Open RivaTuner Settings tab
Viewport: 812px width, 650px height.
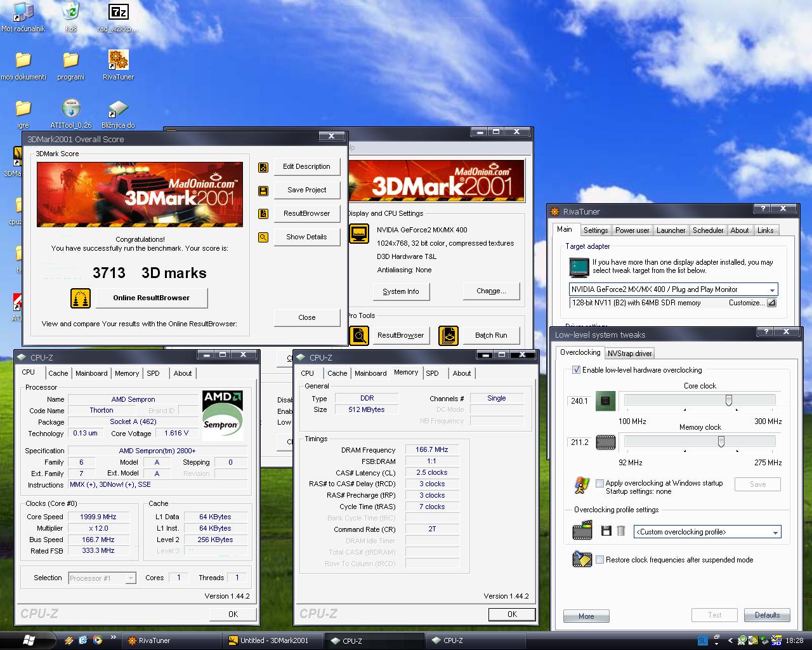pyautogui.click(x=596, y=230)
